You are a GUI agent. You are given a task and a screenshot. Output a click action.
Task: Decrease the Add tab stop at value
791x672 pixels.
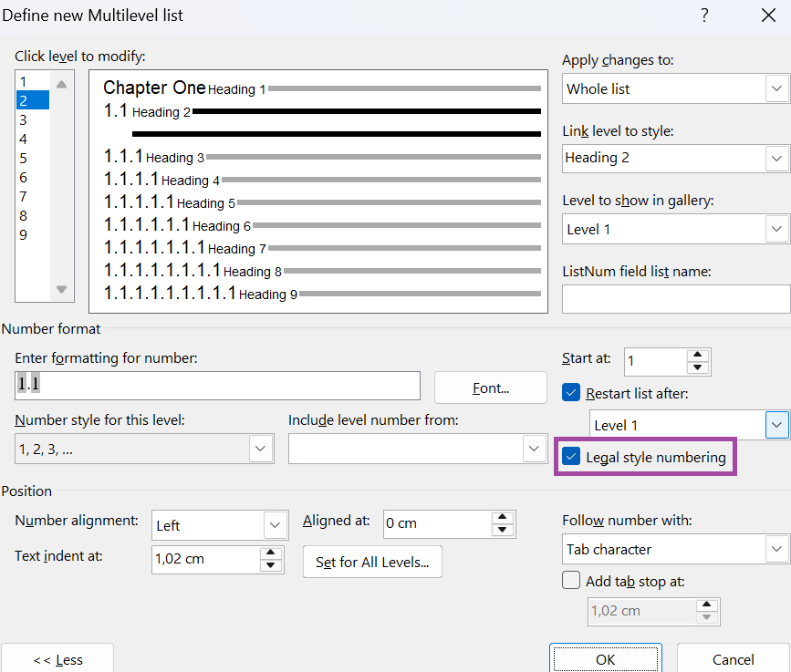click(707, 617)
